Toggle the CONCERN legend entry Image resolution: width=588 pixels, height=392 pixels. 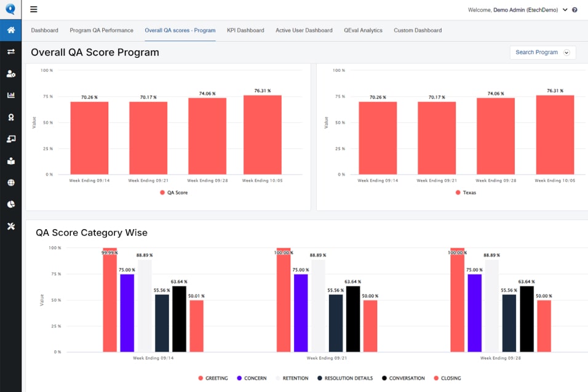click(252, 378)
